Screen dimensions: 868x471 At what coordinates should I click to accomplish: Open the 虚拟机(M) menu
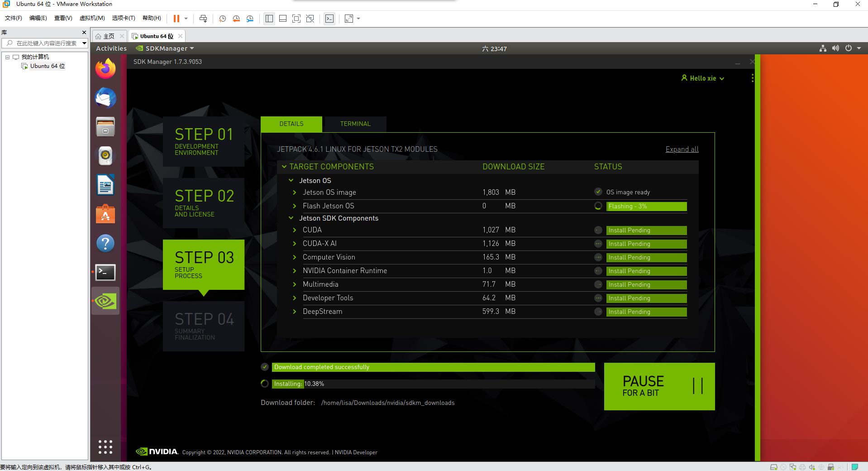[91, 18]
